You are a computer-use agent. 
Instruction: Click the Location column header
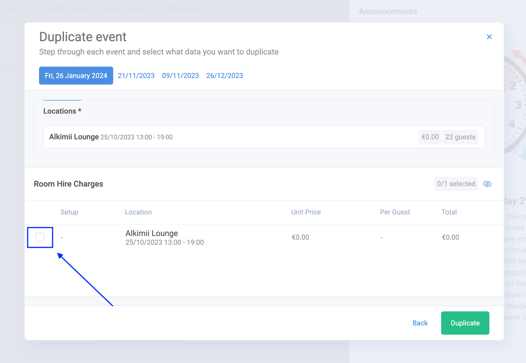pyautogui.click(x=138, y=212)
